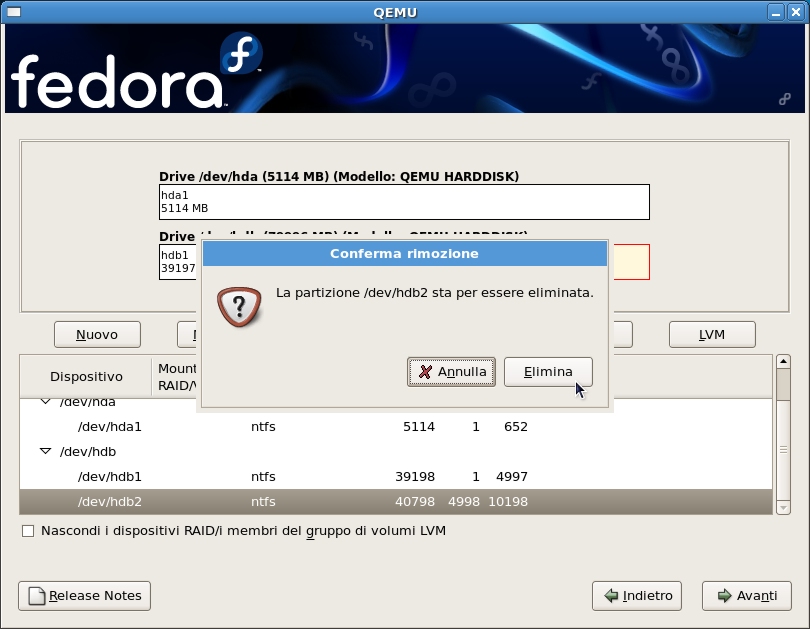Click the hdb1 partition block in drive graphic

click(x=178, y=262)
